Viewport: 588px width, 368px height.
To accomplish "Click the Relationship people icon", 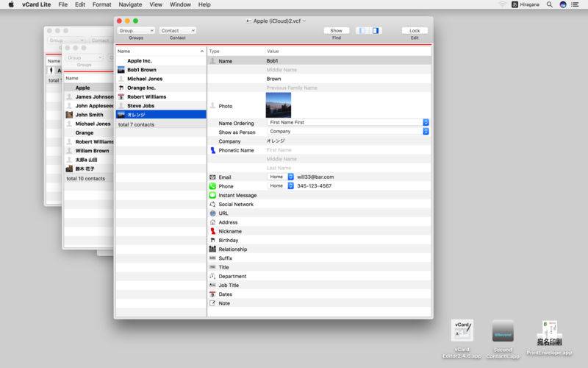I will [212, 249].
